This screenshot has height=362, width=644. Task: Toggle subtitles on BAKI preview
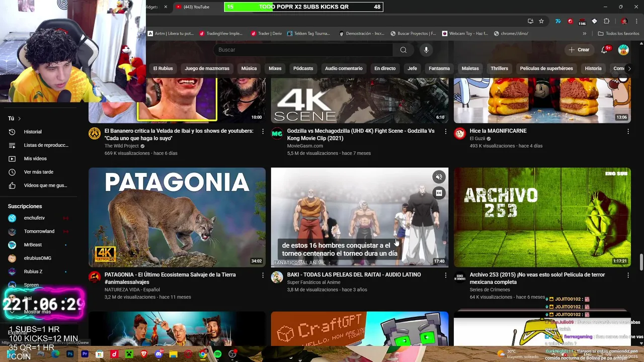[439, 193]
